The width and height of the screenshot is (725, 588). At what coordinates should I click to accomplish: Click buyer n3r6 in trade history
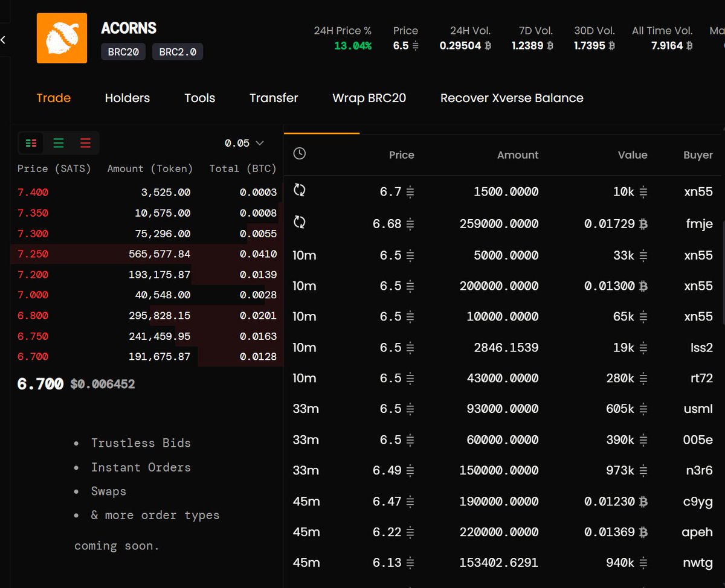(x=700, y=471)
